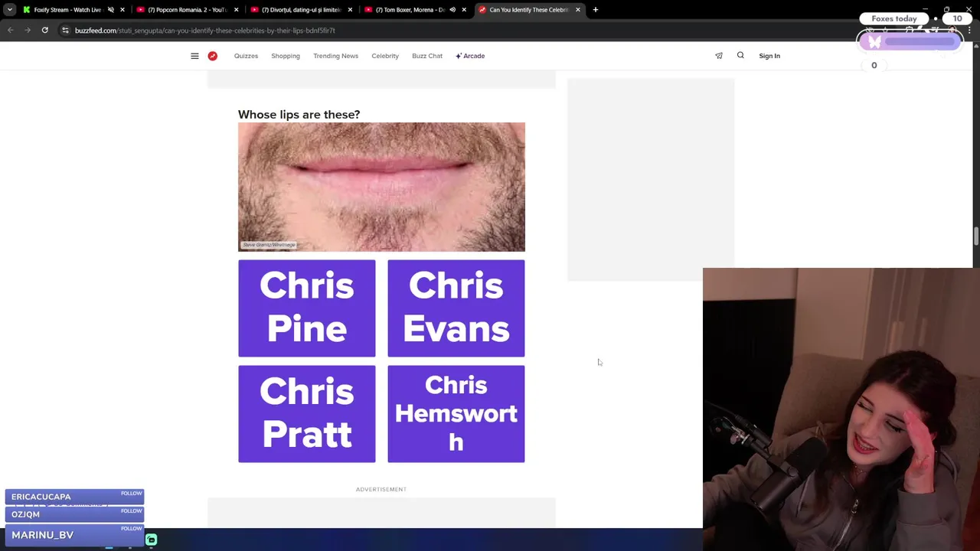Open a new browser tab
This screenshot has width=980, height=551.
(x=596, y=10)
